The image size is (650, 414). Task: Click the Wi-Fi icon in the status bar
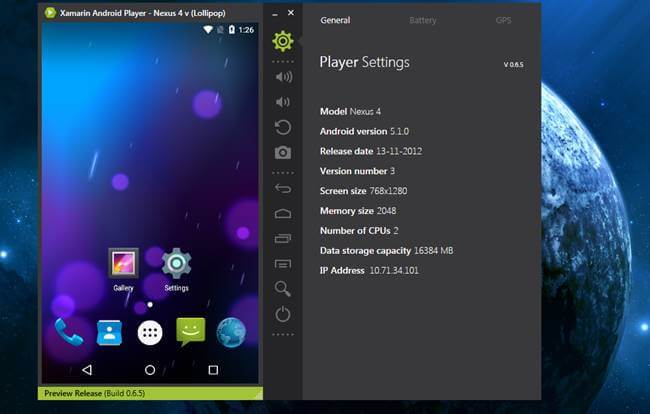pyautogui.click(x=208, y=29)
